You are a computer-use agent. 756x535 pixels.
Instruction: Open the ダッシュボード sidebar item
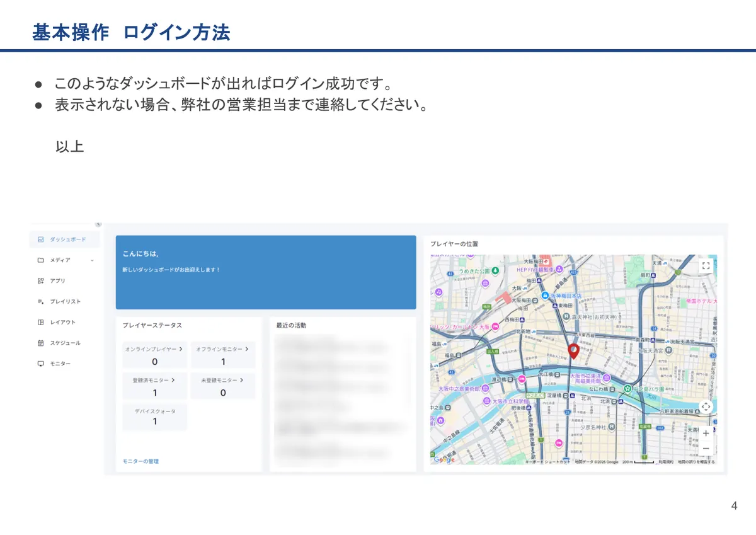coord(64,239)
